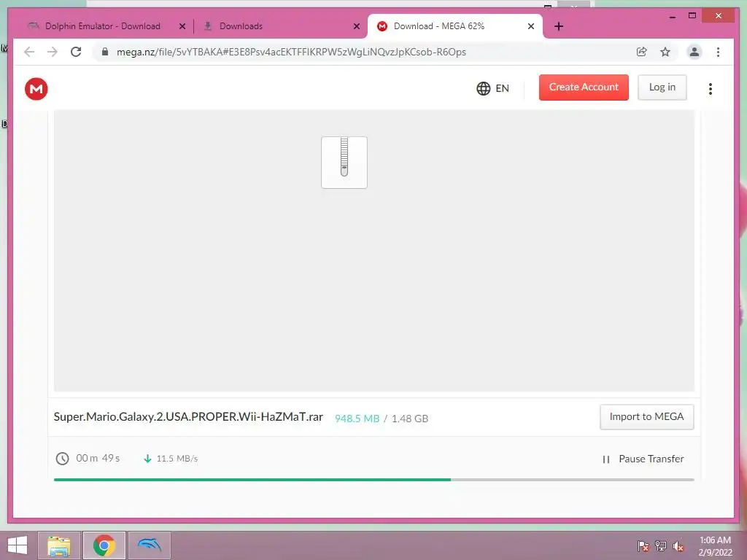Open a new browser tab

point(559,26)
